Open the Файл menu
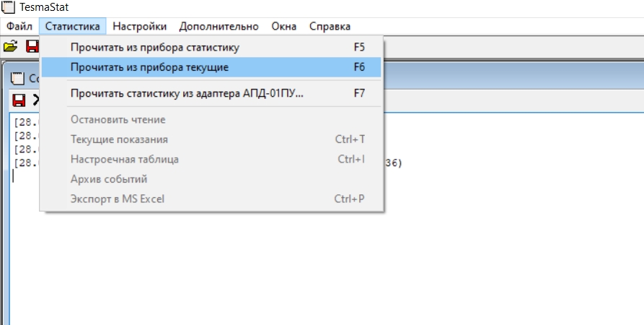 pos(19,26)
